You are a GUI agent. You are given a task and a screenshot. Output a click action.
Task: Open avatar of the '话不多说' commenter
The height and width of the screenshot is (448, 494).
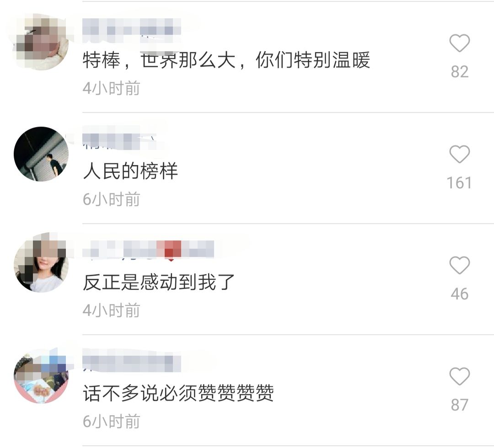(x=41, y=376)
